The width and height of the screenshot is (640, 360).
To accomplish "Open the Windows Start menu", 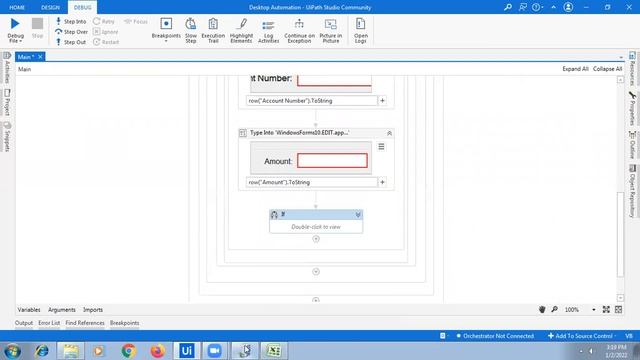I will point(13,351).
